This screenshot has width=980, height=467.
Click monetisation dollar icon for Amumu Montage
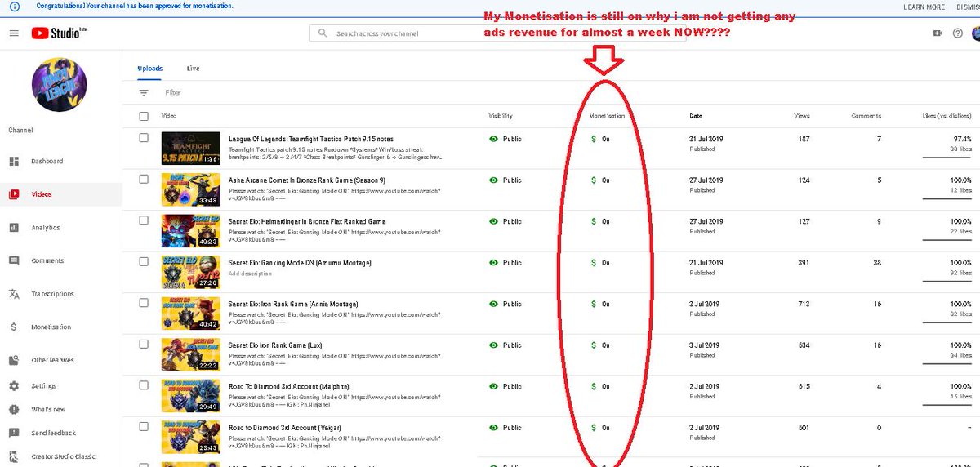pos(594,263)
